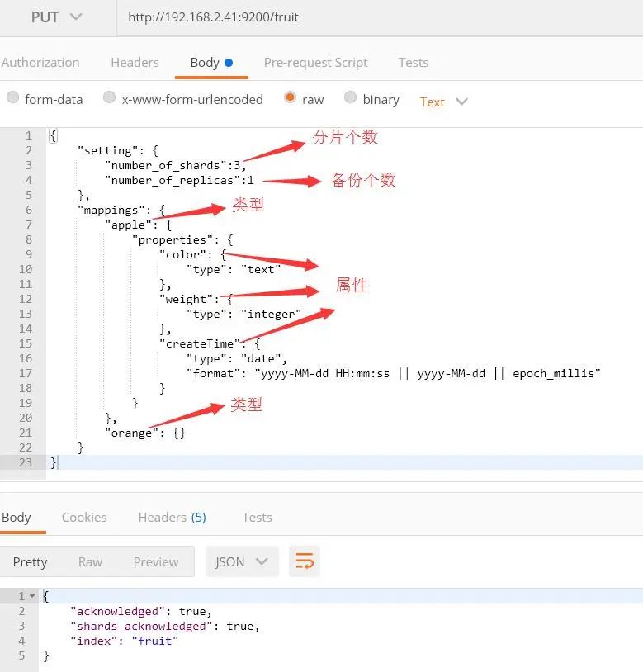The width and height of the screenshot is (643, 672).
Task: Click the "setting" key line
Action: click(x=118, y=151)
